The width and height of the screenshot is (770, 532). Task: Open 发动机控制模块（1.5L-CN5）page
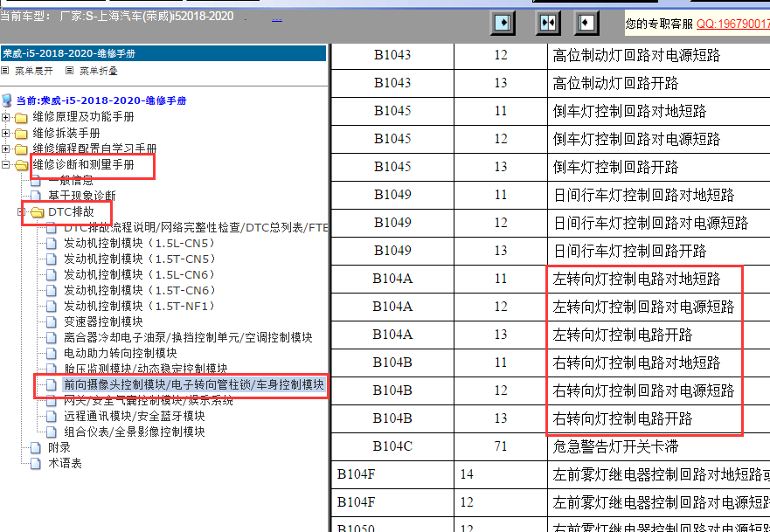click(140, 243)
